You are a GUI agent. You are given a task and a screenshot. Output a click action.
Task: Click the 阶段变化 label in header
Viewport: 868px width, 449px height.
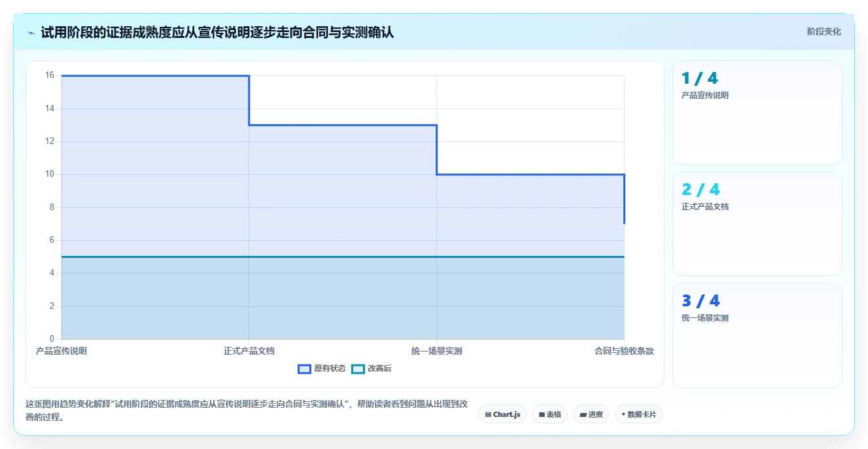pyautogui.click(x=824, y=31)
